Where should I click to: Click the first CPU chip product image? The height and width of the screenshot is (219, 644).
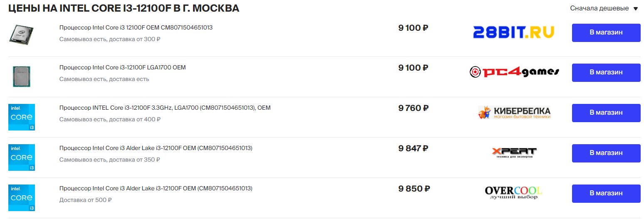coord(21,34)
